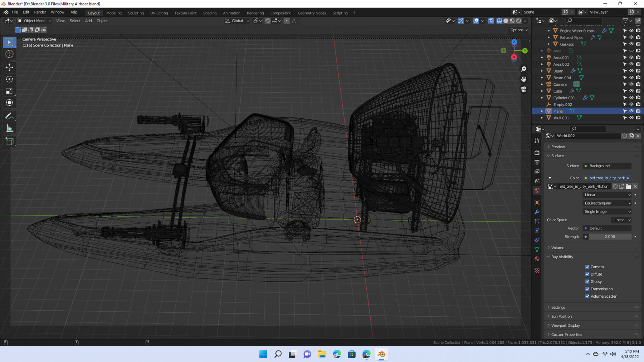Open the World properties tab
This screenshot has width=644, height=362.
[537, 190]
